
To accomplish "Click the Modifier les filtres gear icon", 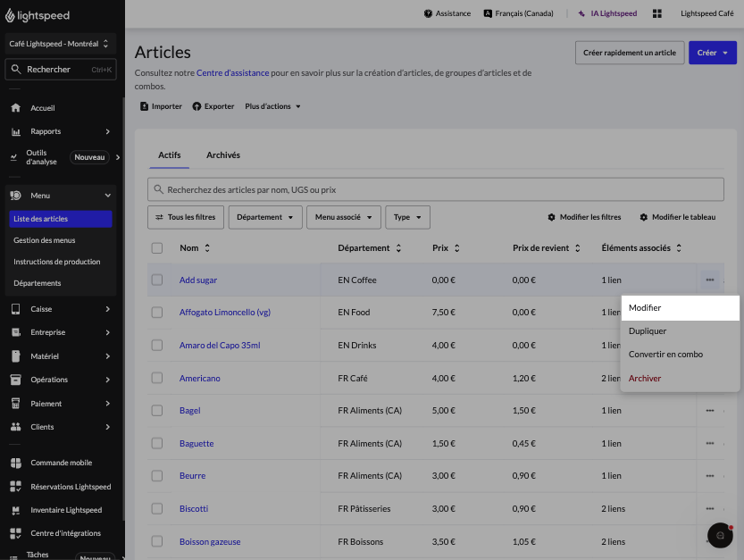I will pos(551,217).
